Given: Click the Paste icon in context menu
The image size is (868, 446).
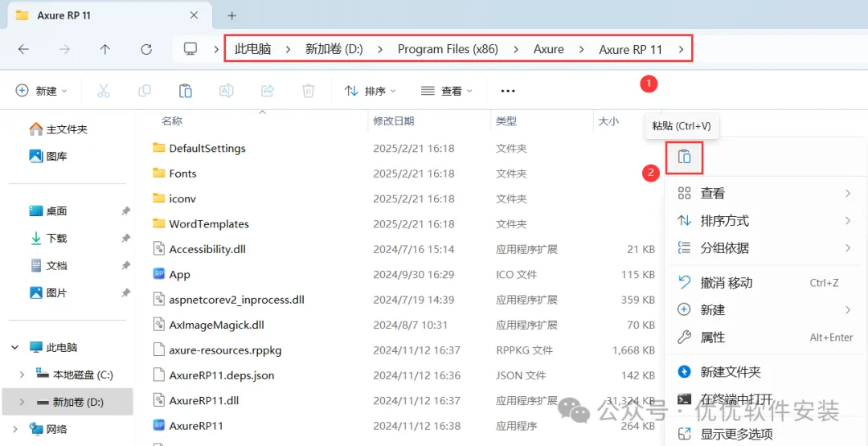Looking at the screenshot, I should [x=685, y=158].
